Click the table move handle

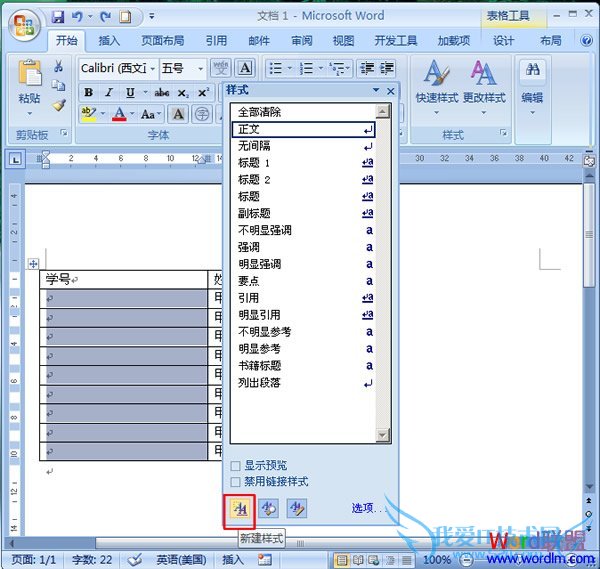(x=33, y=264)
